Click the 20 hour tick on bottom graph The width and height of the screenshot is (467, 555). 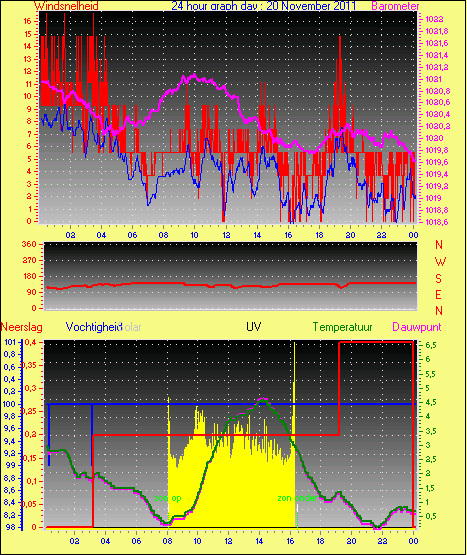[351, 541]
